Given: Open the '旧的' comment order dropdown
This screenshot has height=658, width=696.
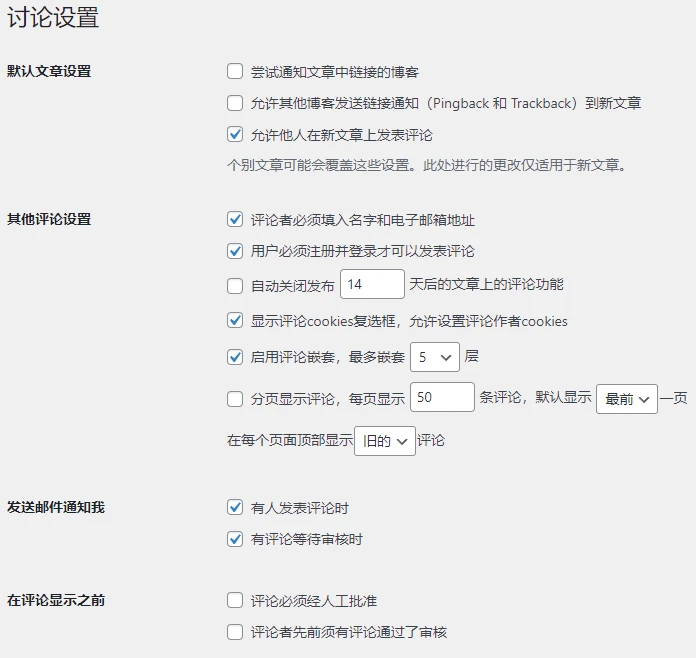Looking at the screenshot, I should (385, 441).
